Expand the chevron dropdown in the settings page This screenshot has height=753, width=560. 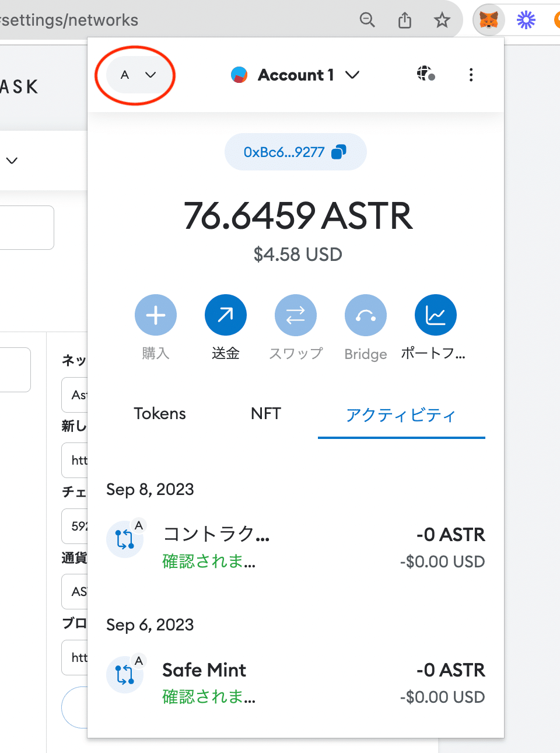(x=12, y=161)
